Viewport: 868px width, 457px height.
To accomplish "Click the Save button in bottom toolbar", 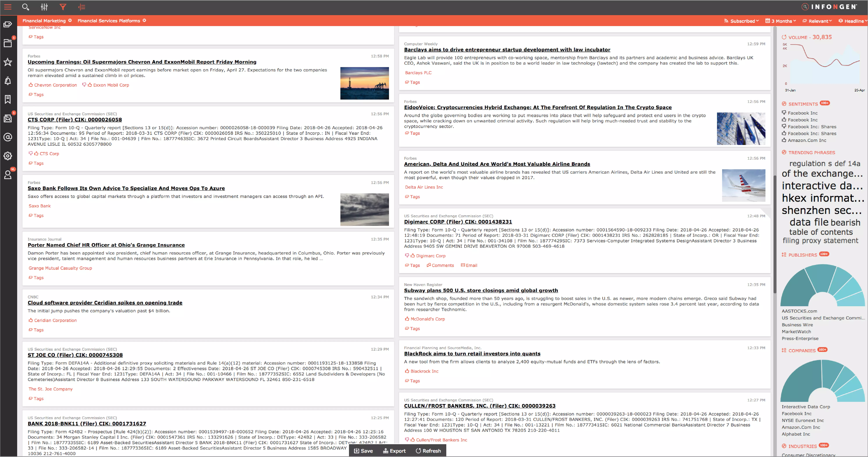I will 363,451.
